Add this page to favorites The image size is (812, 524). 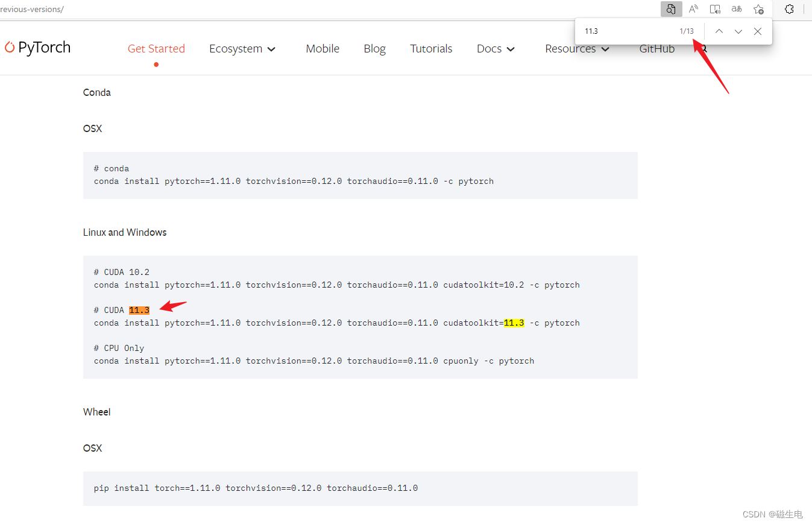coord(758,9)
